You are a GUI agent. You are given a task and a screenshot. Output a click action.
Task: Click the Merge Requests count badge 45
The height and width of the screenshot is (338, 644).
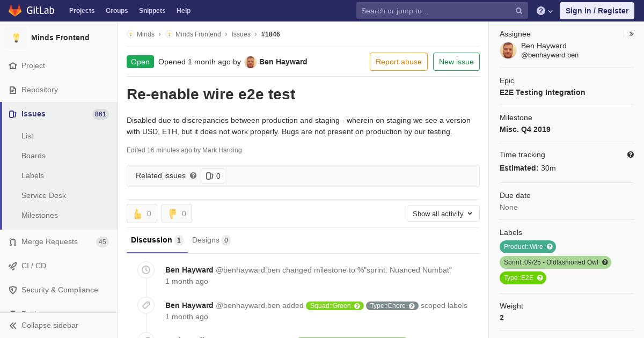[x=103, y=241]
